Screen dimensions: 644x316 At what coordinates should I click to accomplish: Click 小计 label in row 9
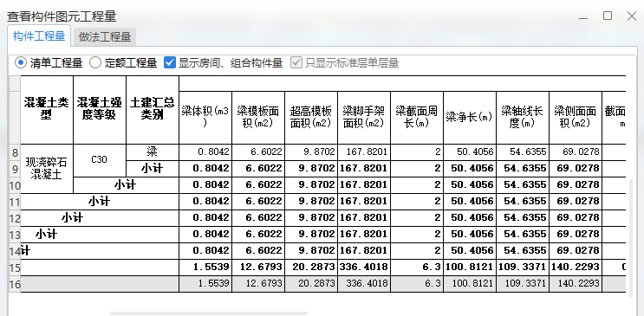tap(153, 169)
